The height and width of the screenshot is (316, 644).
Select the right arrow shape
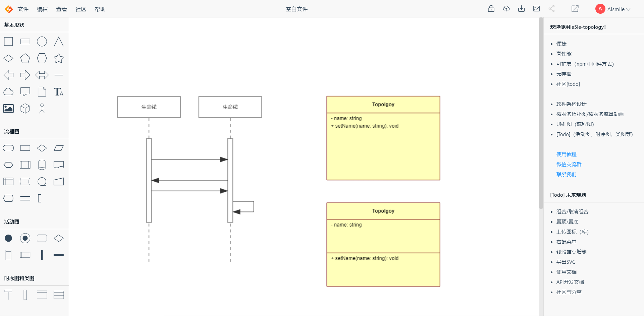[25, 75]
